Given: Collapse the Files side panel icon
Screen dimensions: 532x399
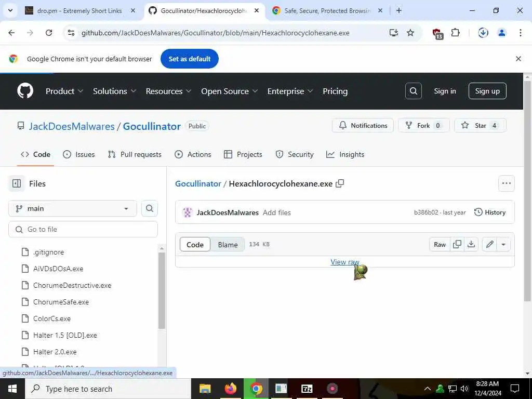Looking at the screenshot, I should 16,183.
